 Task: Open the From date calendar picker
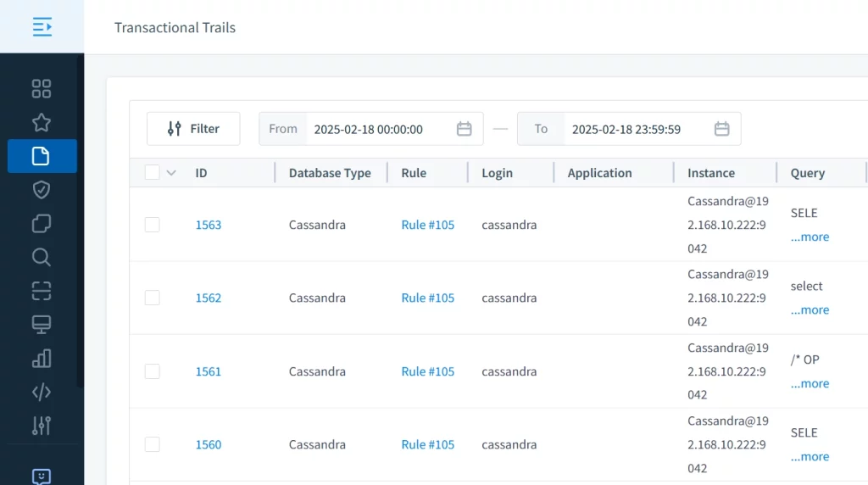(x=464, y=129)
